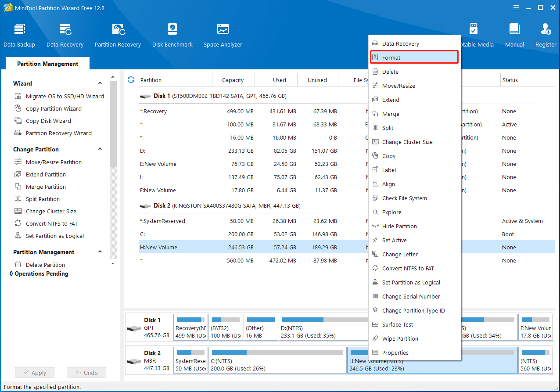Open the Data Recovery toolbar tool
This screenshot has height=392, width=560.
(x=65, y=35)
